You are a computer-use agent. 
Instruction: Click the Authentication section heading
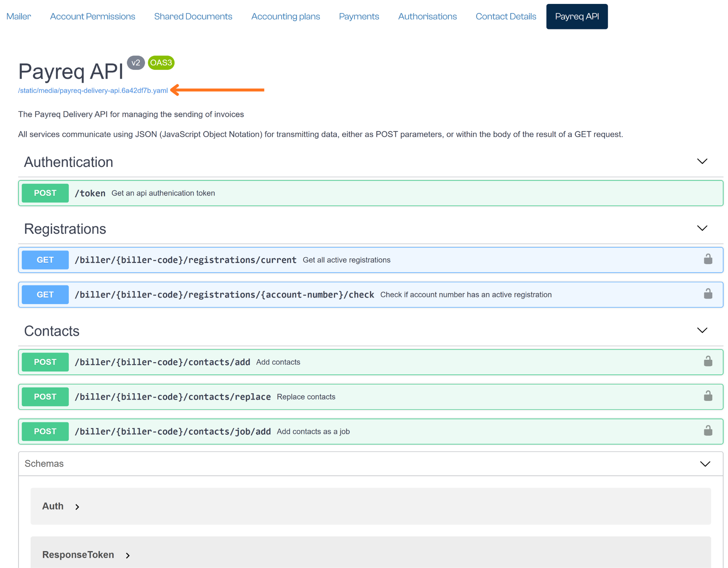69,162
